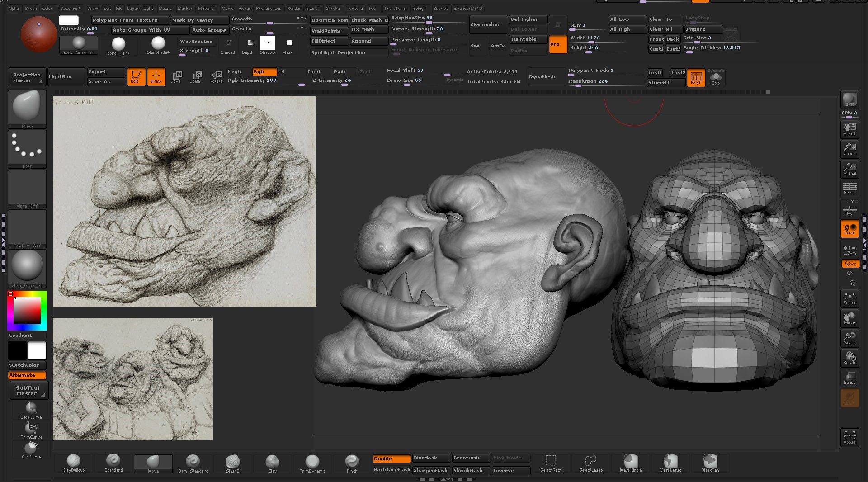This screenshot has height=482, width=868.
Task: Disable Double sided display
Action: coord(392,458)
